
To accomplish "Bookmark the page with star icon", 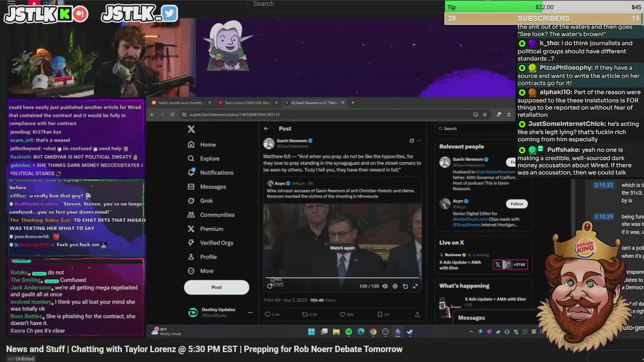I will tap(485, 115).
